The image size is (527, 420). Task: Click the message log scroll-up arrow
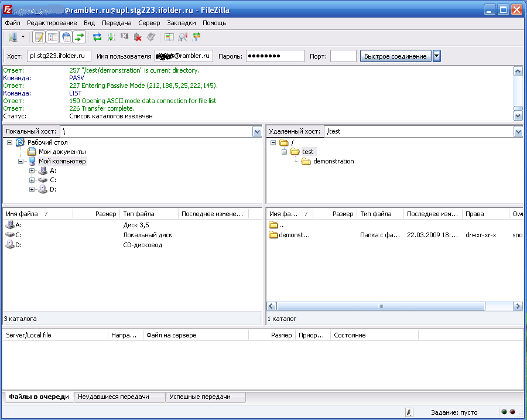(x=518, y=71)
